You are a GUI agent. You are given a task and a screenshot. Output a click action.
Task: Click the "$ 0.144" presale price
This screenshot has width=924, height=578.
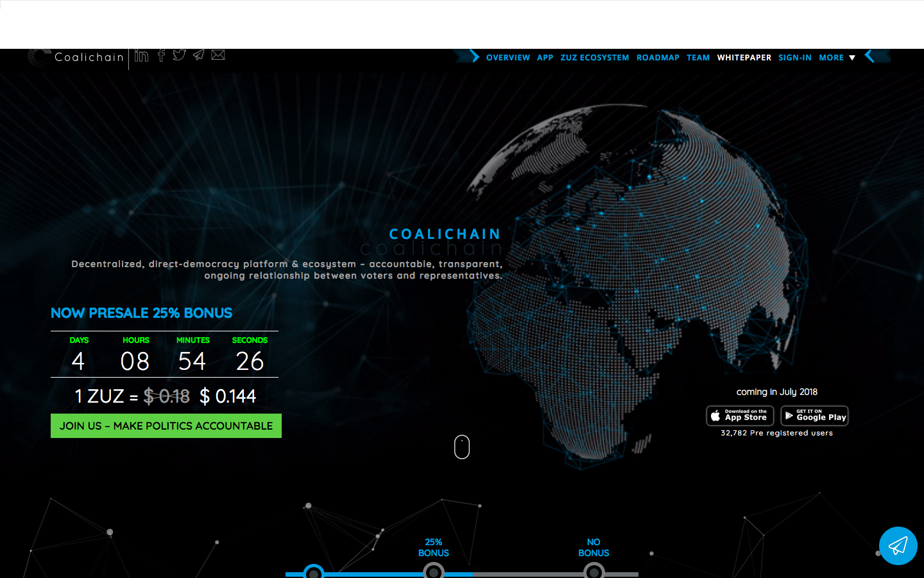coord(228,396)
